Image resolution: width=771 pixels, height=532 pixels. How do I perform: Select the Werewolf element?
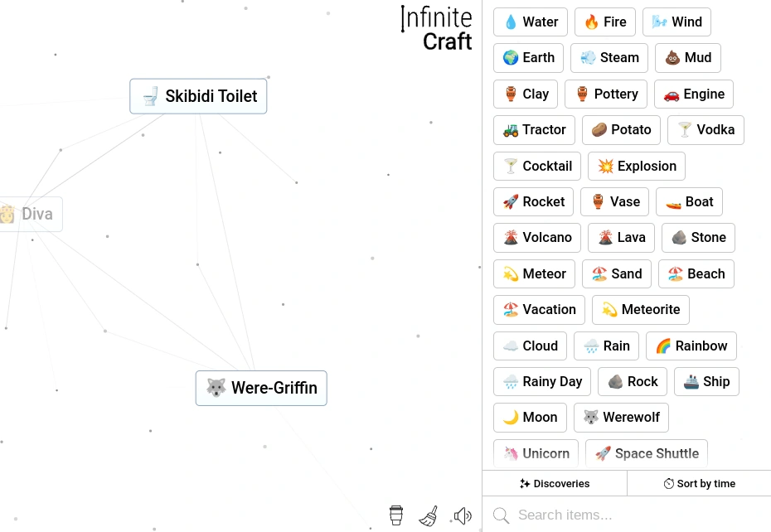620,417
